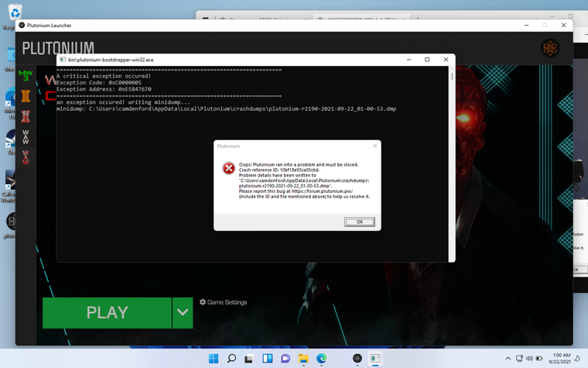Select Black Ops II orange icon in sidebar
Image resolution: width=588 pixels, height=368 pixels.
(26, 96)
